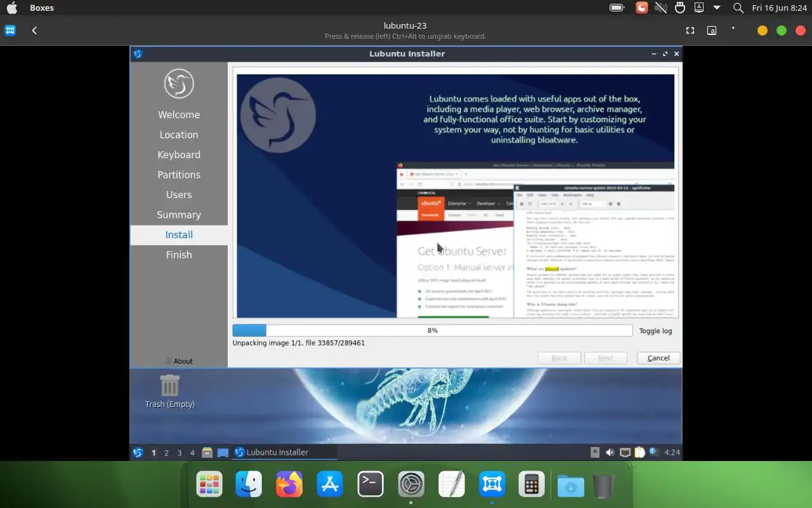The image size is (812, 508).
Task: Open Calculator from the dock
Action: pyautogui.click(x=532, y=485)
